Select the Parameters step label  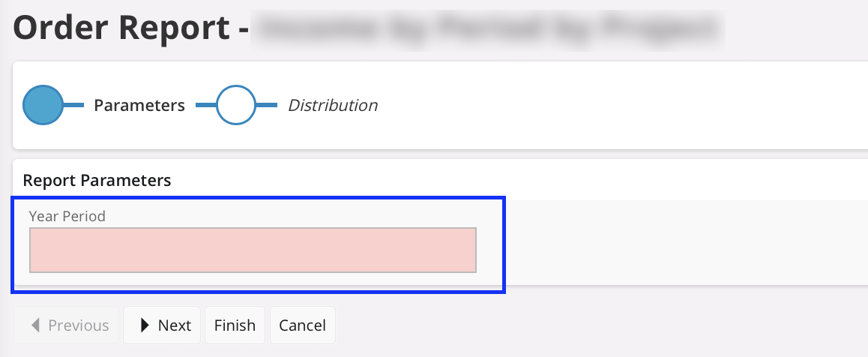(x=139, y=106)
